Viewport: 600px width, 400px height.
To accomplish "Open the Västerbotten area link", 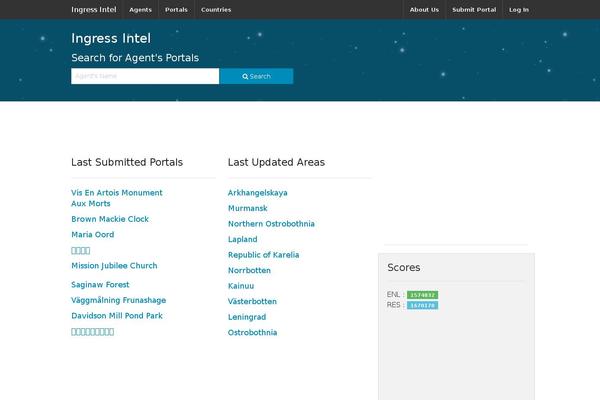I will 252,301.
